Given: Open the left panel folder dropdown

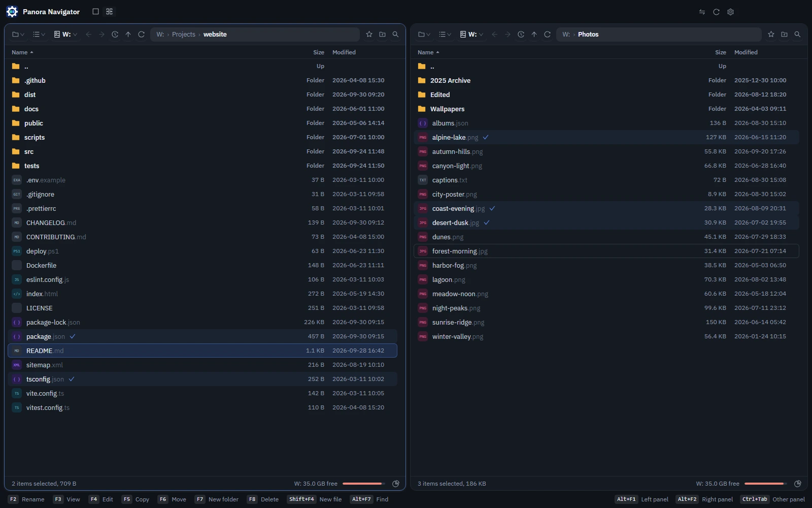Looking at the screenshot, I should (x=18, y=35).
